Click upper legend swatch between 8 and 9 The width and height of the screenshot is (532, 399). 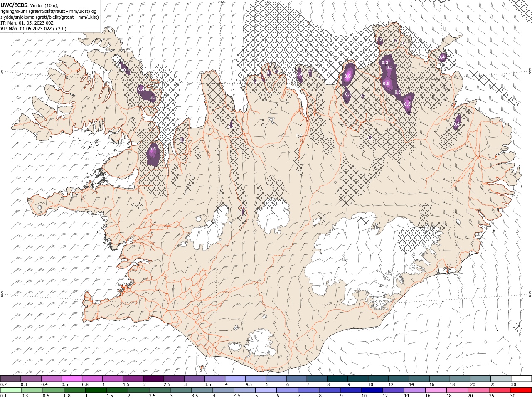[337, 379]
